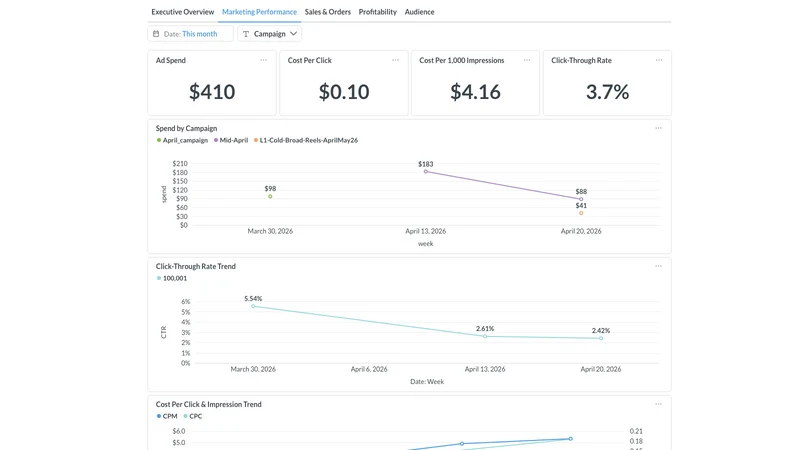Select the 2.42% point on CTR trend
The image size is (800, 450).
coord(601,338)
